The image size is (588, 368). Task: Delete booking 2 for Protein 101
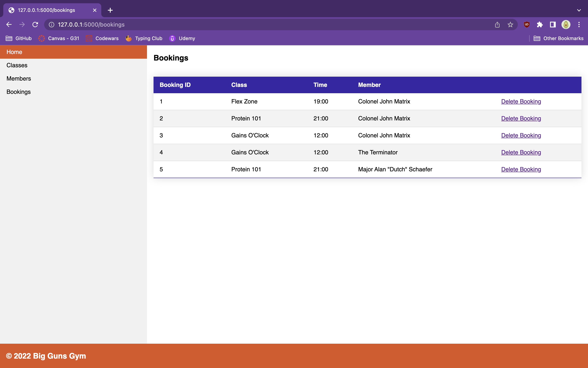click(521, 119)
